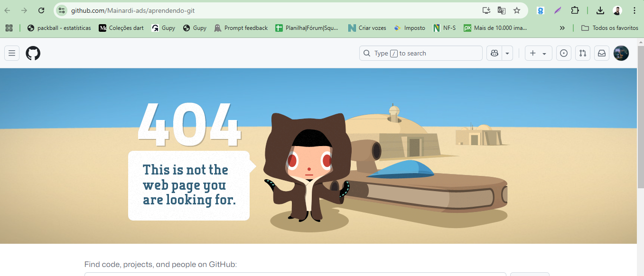Click the browser forward arrow

pos(24,10)
